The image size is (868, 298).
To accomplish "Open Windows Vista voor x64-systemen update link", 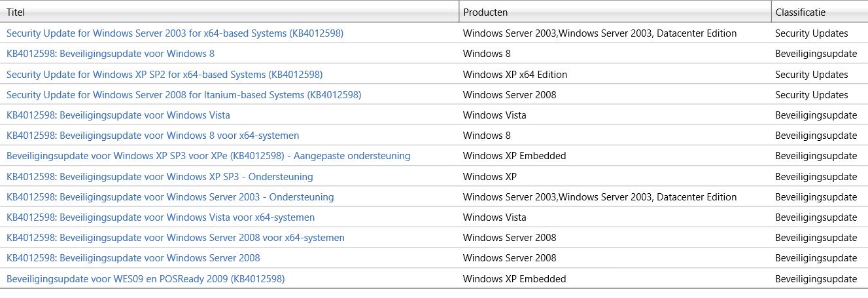I will (x=161, y=217).
